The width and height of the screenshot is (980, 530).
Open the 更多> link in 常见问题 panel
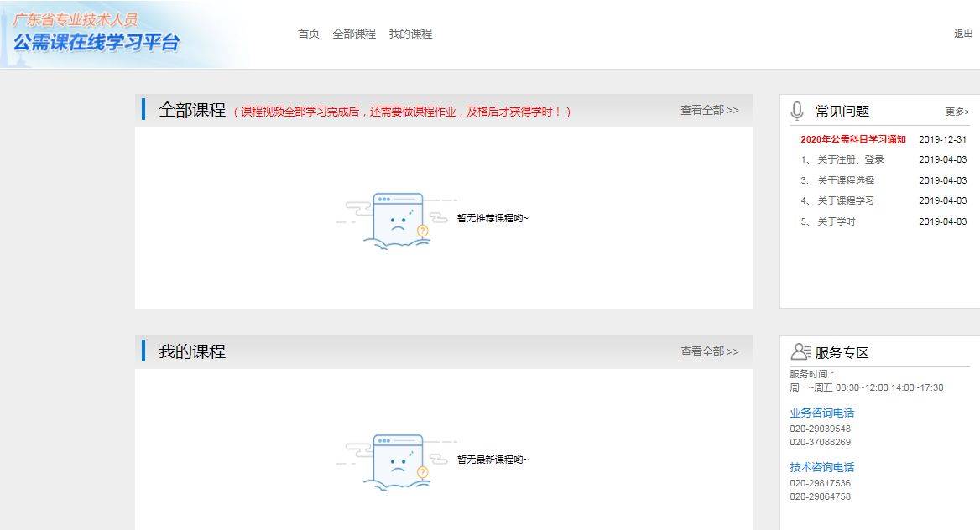957,110
